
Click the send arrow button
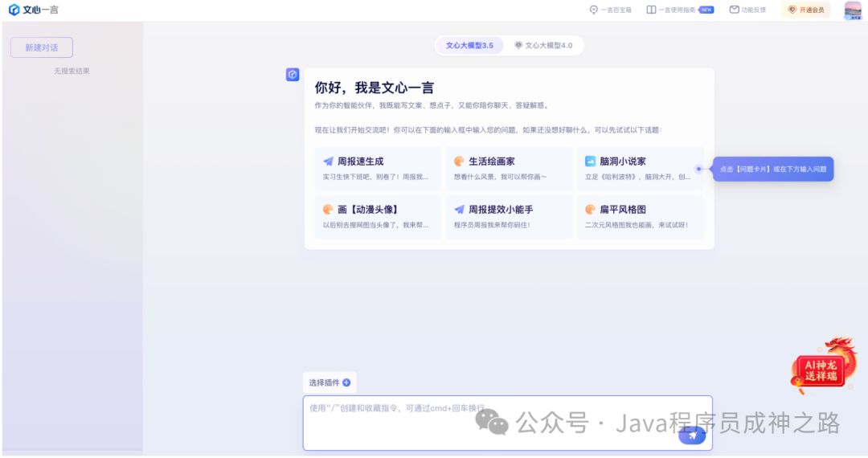[692, 436]
